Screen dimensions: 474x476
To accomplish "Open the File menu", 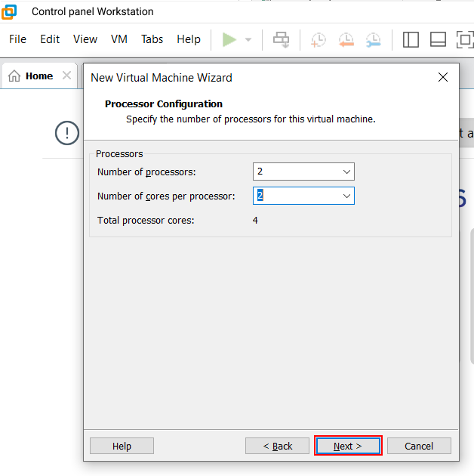I will pyautogui.click(x=17, y=39).
